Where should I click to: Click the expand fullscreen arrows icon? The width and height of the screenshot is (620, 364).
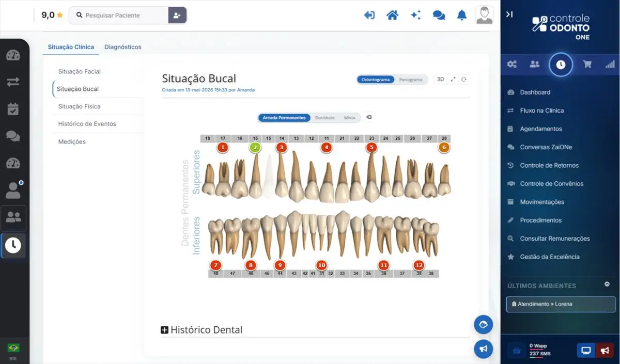coord(453,79)
